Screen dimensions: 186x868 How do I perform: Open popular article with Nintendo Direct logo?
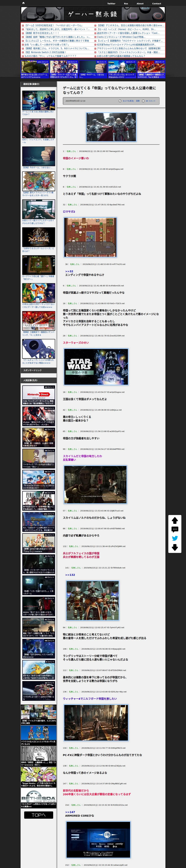[39, 395]
